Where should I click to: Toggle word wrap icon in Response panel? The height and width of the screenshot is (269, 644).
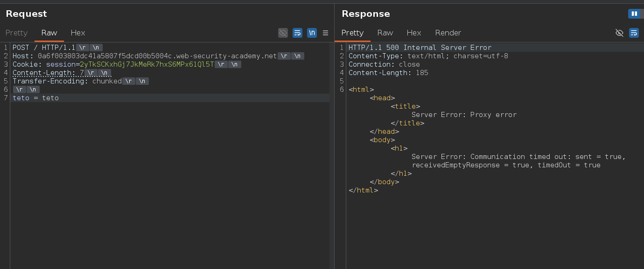pos(634,33)
